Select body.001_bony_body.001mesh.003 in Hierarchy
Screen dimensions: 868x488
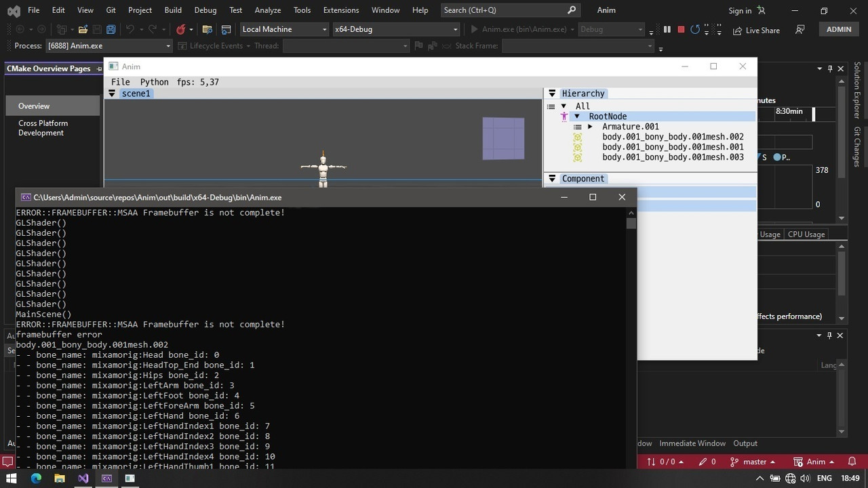pyautogui.click(x=673, y=157)
